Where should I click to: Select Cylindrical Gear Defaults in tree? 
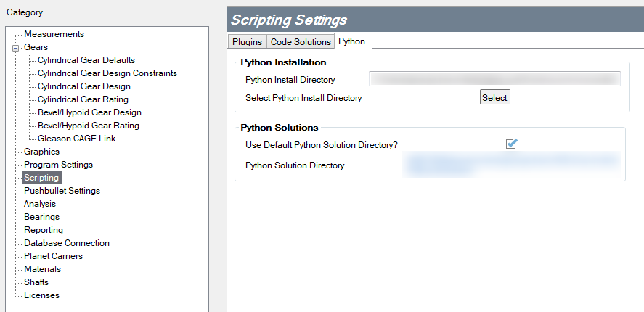click(x=86, y=60)
